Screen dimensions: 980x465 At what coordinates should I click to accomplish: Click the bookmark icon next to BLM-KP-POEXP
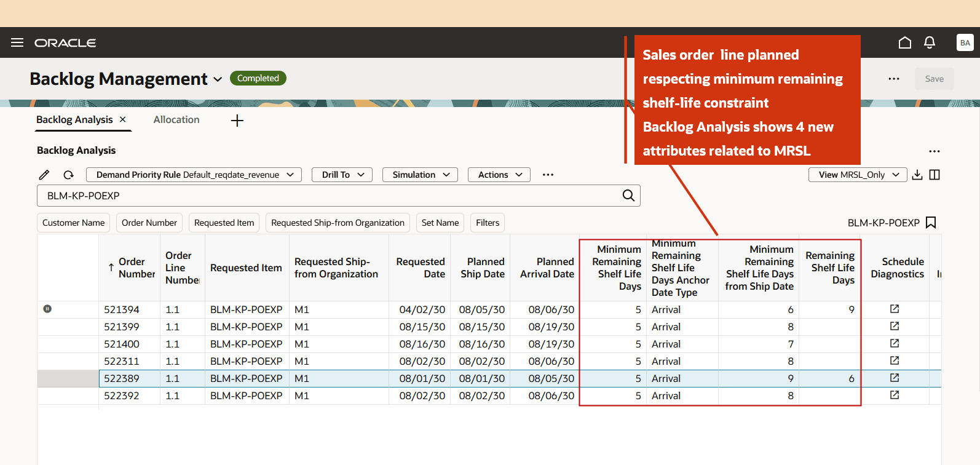pos(931,223)
